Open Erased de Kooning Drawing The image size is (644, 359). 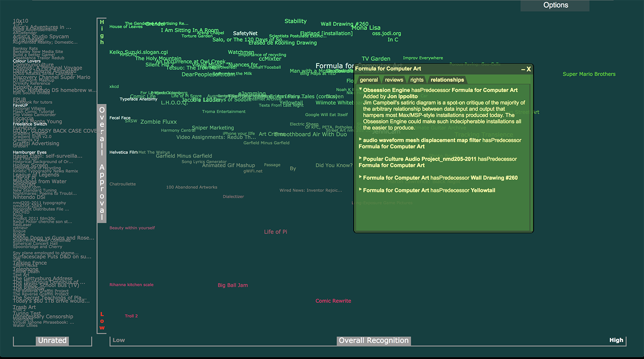click(283, 43)
